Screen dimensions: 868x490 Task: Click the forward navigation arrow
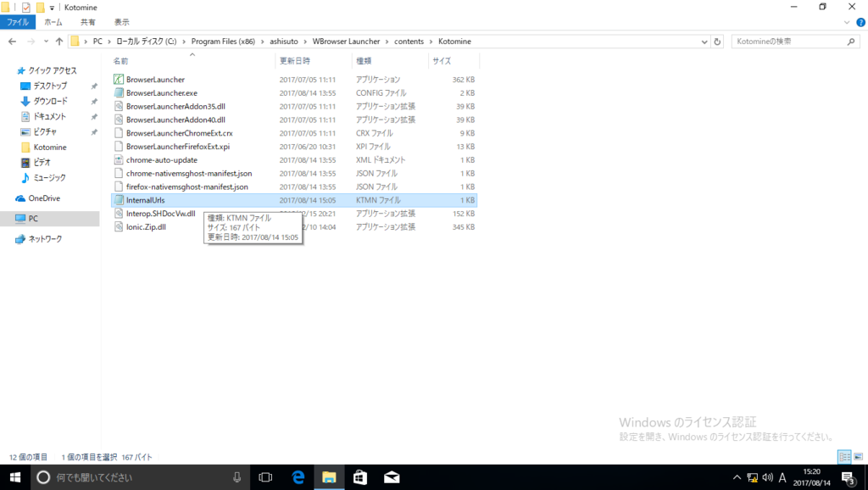[31, 42]
